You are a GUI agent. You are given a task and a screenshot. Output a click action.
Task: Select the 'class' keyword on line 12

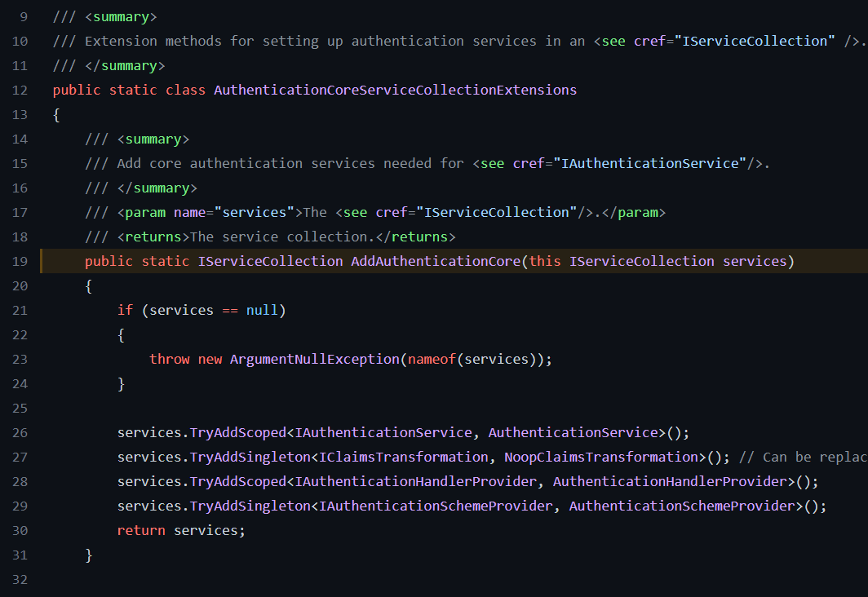click(185, 91)
